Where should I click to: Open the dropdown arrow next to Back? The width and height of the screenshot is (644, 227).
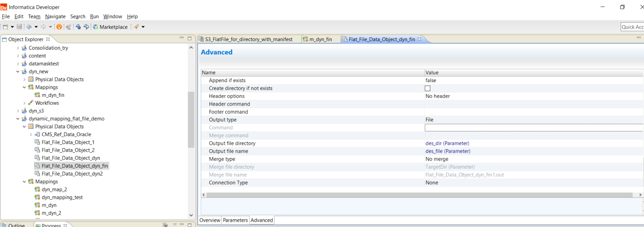click(x=36, y=27)
